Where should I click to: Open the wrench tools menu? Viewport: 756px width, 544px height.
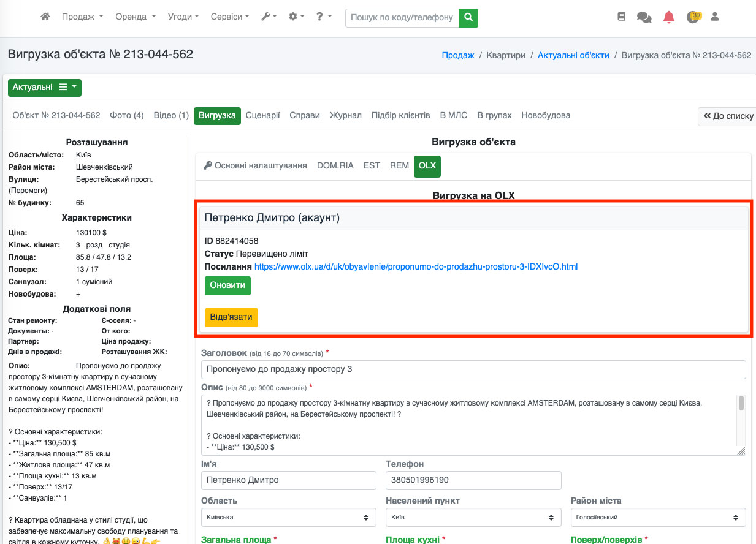coord(269,17)
